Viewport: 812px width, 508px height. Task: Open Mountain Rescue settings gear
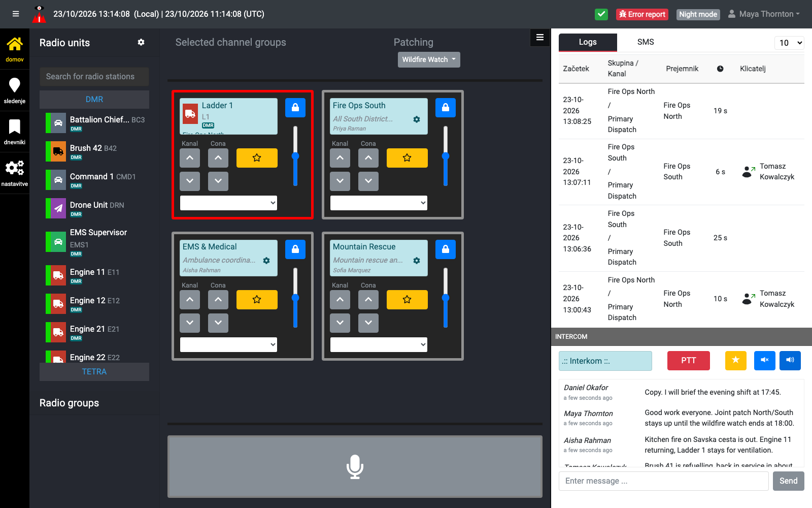coord(417,261)
